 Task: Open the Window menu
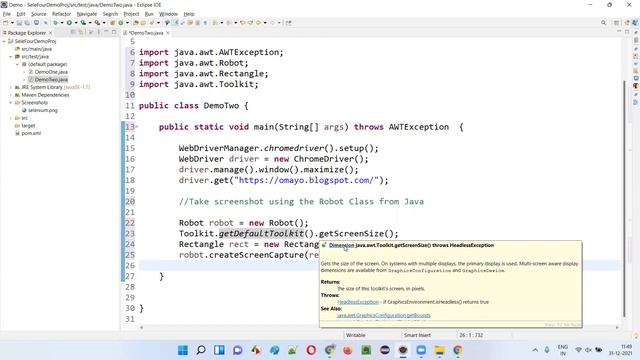(x=168, y=14)
